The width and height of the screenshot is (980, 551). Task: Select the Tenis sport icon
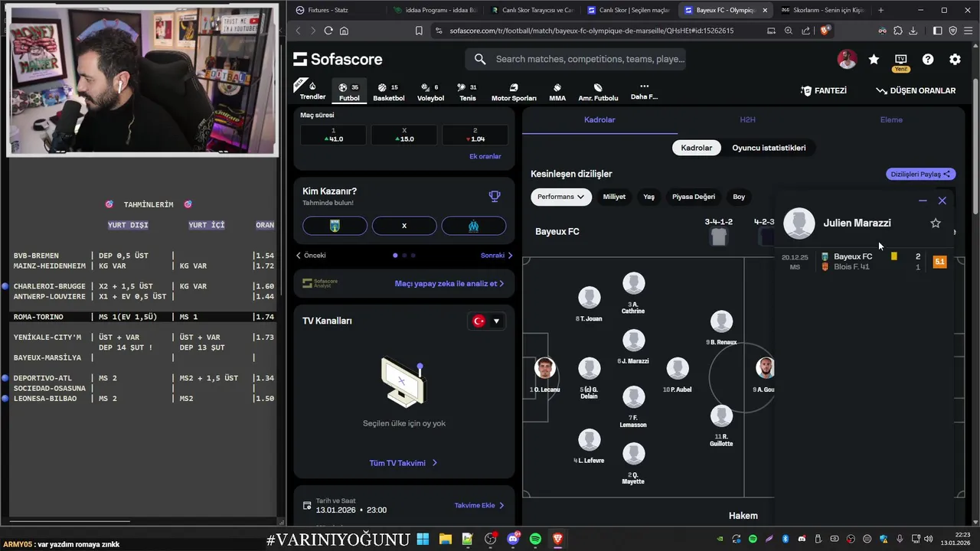[467, 92]
